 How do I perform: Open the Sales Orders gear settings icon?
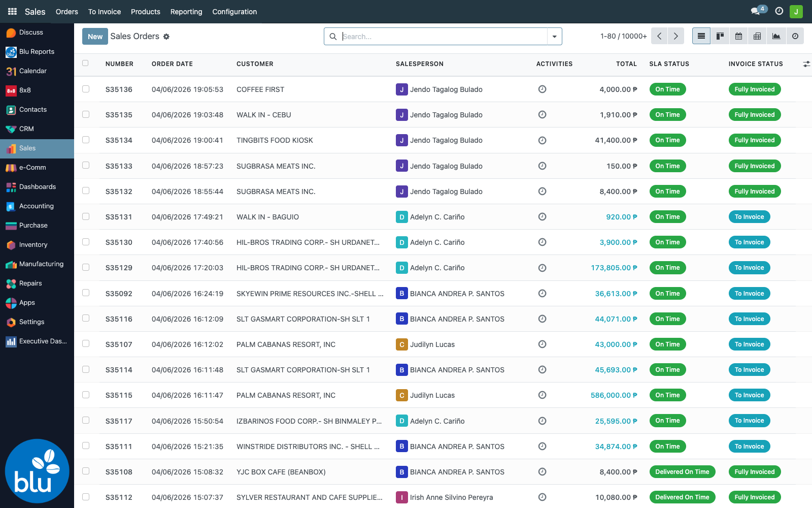[x=166, y=37]
